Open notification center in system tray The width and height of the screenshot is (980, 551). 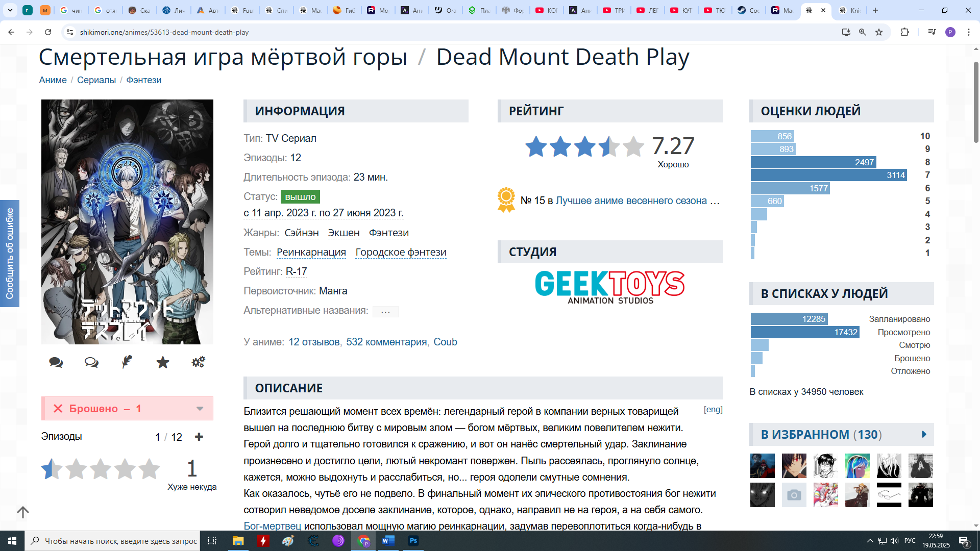pos(964,541)
